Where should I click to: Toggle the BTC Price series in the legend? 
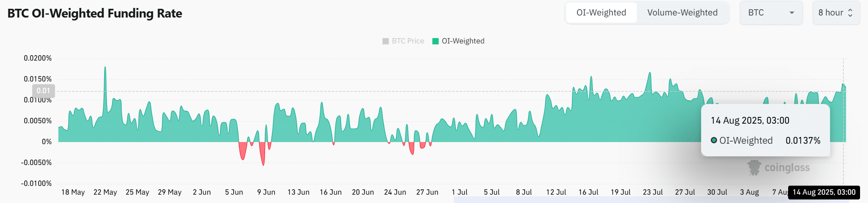tap(408, 41)
